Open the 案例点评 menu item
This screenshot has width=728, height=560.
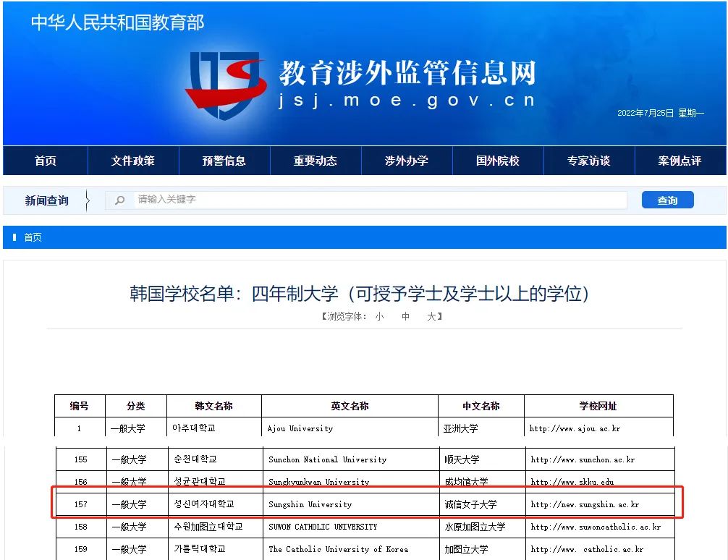[680, 161]
